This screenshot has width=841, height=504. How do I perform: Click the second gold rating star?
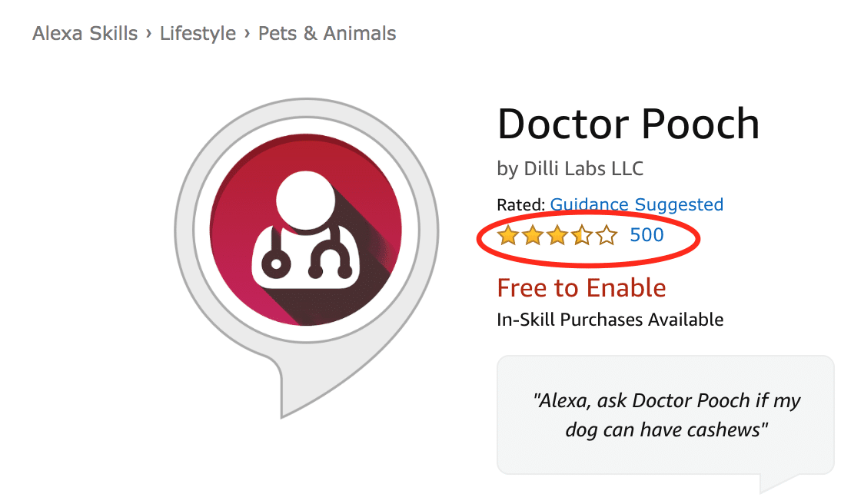click(533, 236)
